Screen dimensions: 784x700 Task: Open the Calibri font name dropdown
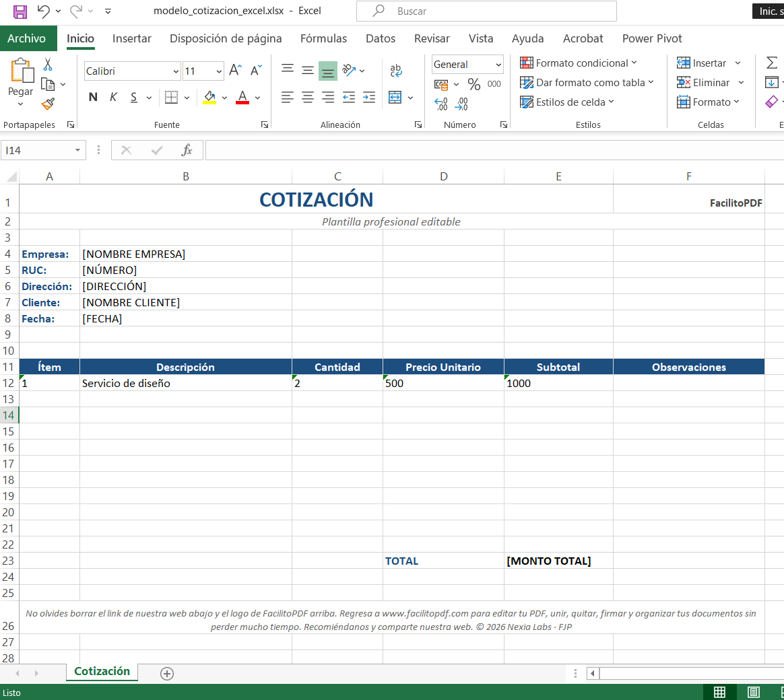pyautogui.click(x=176, y=71)
